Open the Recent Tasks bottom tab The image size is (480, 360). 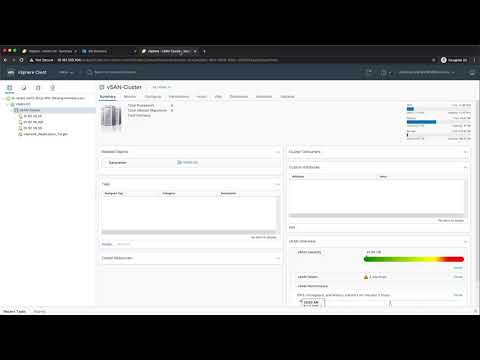tap(15, 311)
